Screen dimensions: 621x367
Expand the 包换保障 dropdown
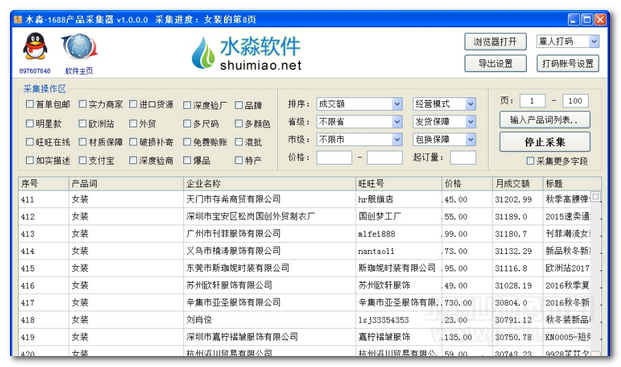[444, 139]
